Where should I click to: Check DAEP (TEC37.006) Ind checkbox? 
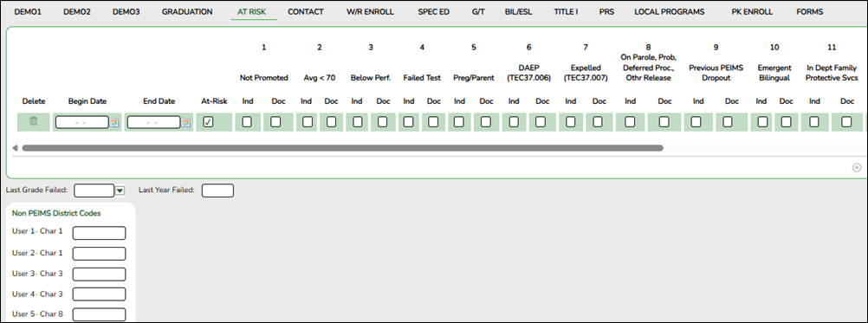514,122
